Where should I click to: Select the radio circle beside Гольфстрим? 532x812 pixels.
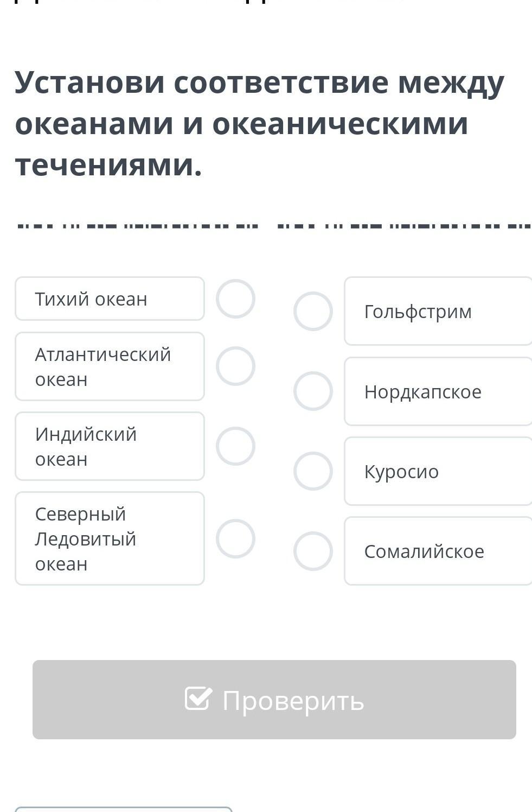pyautogui.click(x=313, y=311)
